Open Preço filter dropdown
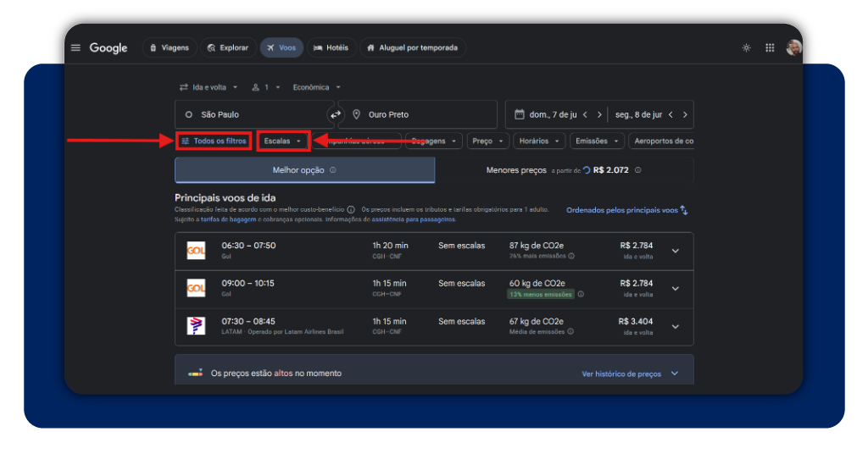 click(x=487, y=141)
